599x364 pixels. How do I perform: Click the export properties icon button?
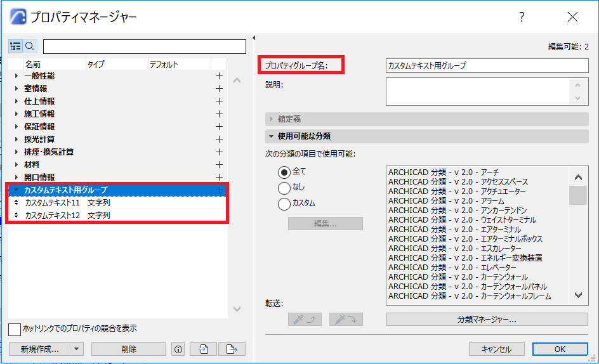[x=232, y=349]
